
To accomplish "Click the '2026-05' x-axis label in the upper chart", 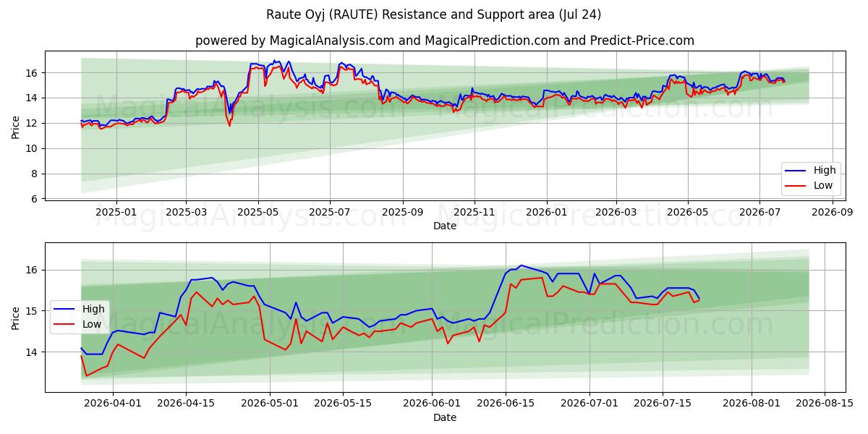I will click(x=687, y=213).
